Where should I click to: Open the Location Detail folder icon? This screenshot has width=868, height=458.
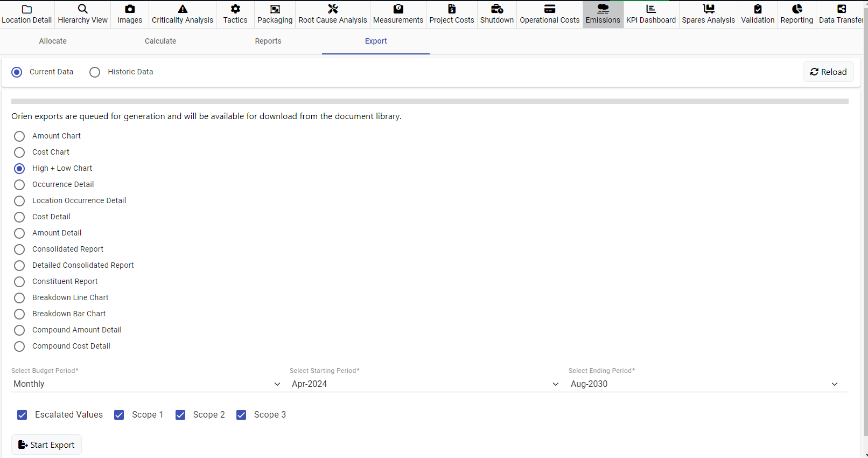point(27,9)
